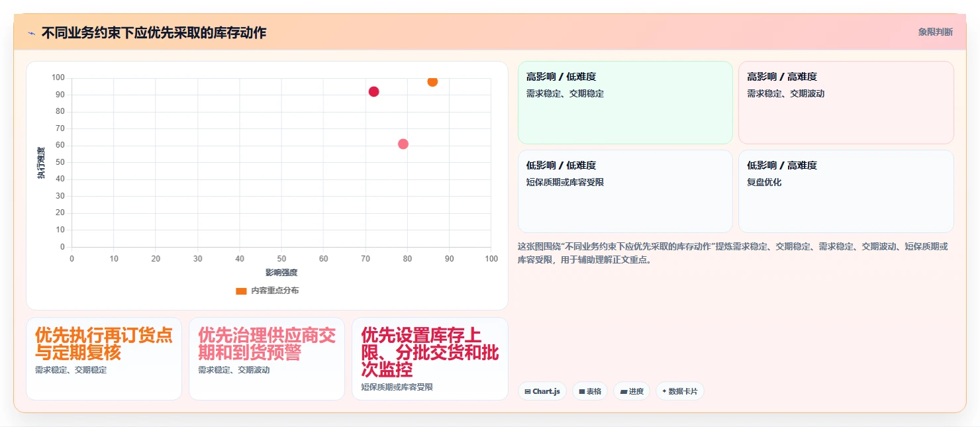Click the description paragraph starting 这张图围绕
This screenshot has height=427, width=980.
[733, 253]
